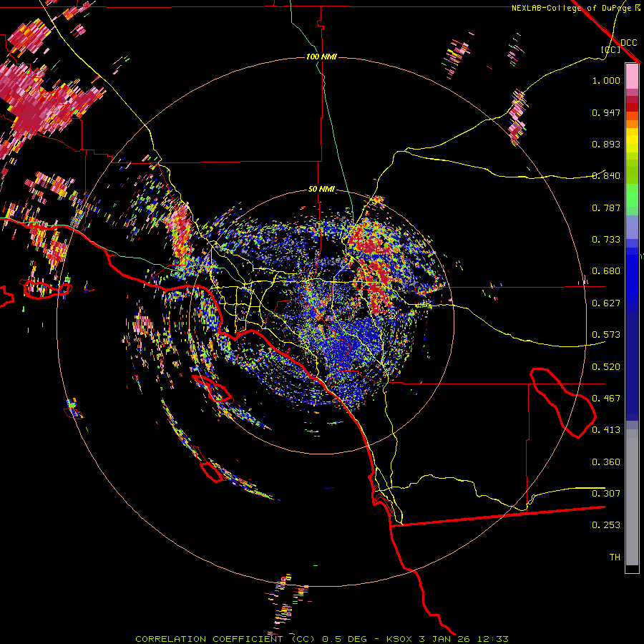Select the 1.000 scale value
Screen dimensions: 644x644
click(606, 80)
